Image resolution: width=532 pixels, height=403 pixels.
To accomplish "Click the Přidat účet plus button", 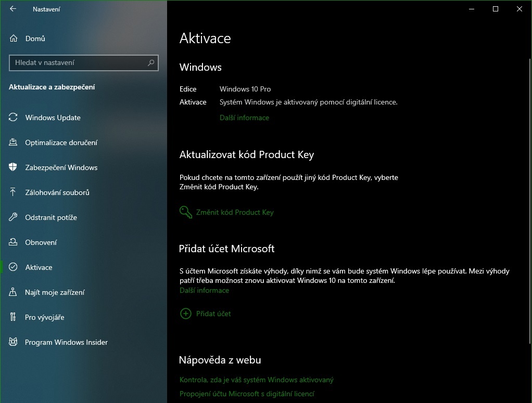I will (x=185, y=314).
